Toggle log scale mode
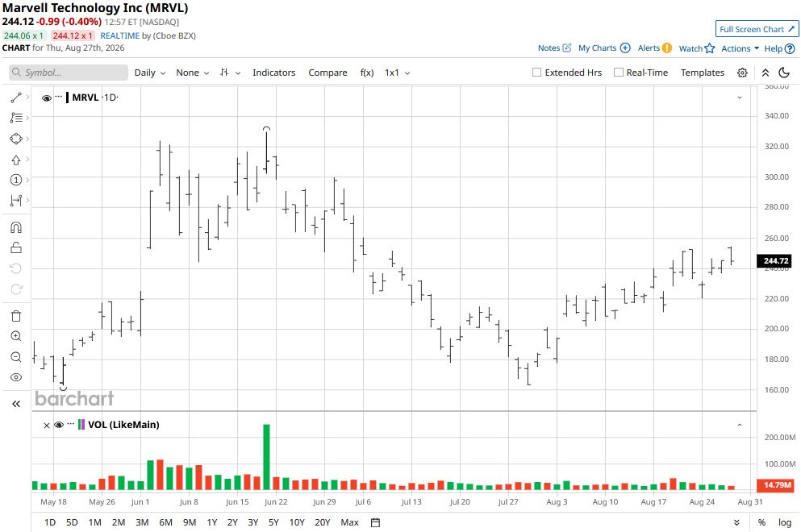The width and height of the screenshot is (801, 532). tap(785, 522)
